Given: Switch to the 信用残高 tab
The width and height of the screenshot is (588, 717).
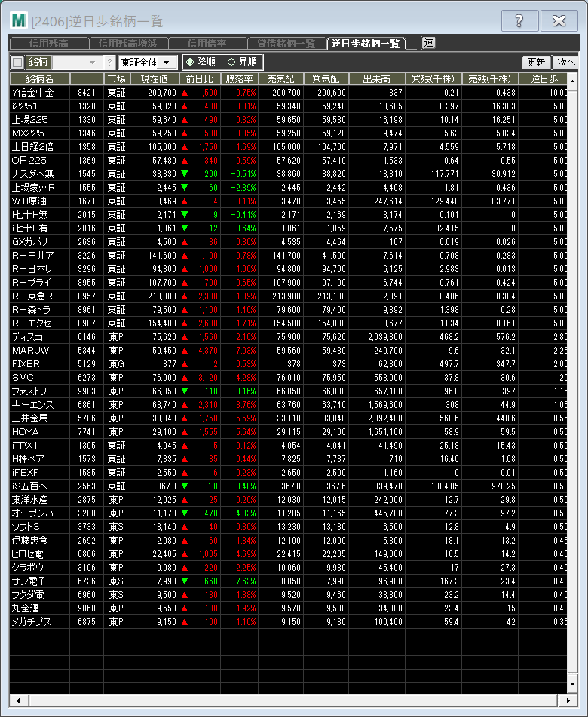Looking at the screenshot, I should [x=49, y=44].
